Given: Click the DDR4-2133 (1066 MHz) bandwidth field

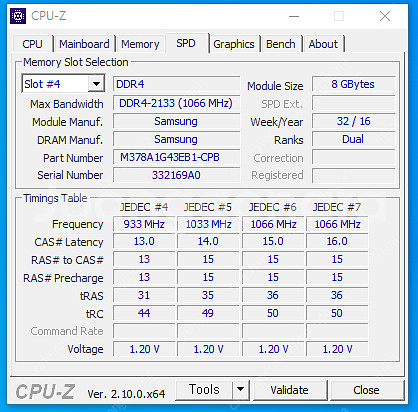Looking at the screenshot, I should tap(176, 103).
